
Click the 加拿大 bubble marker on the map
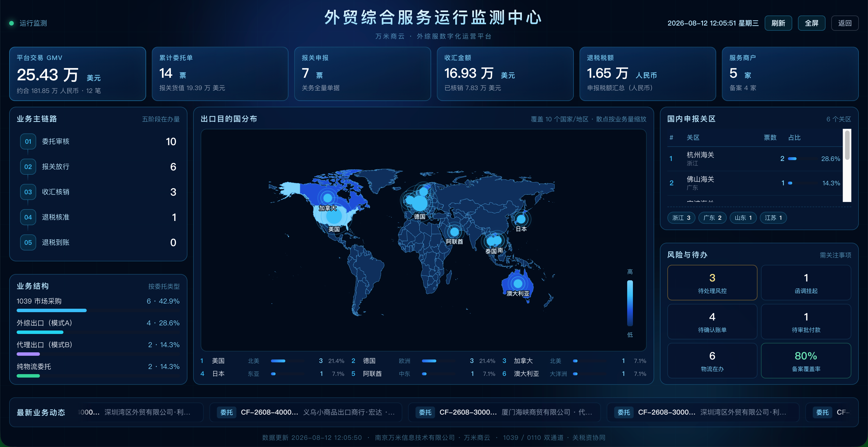click(328, 198)
